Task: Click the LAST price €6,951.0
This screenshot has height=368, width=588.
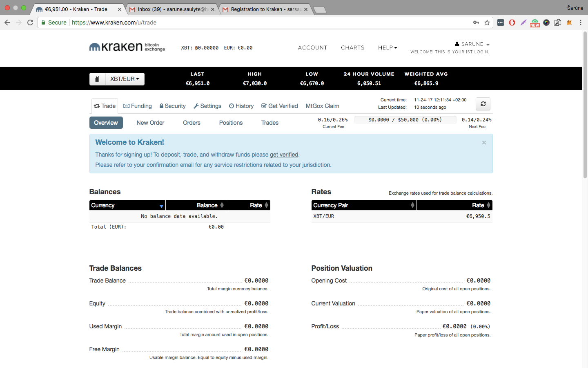Action: click(198, 83)
